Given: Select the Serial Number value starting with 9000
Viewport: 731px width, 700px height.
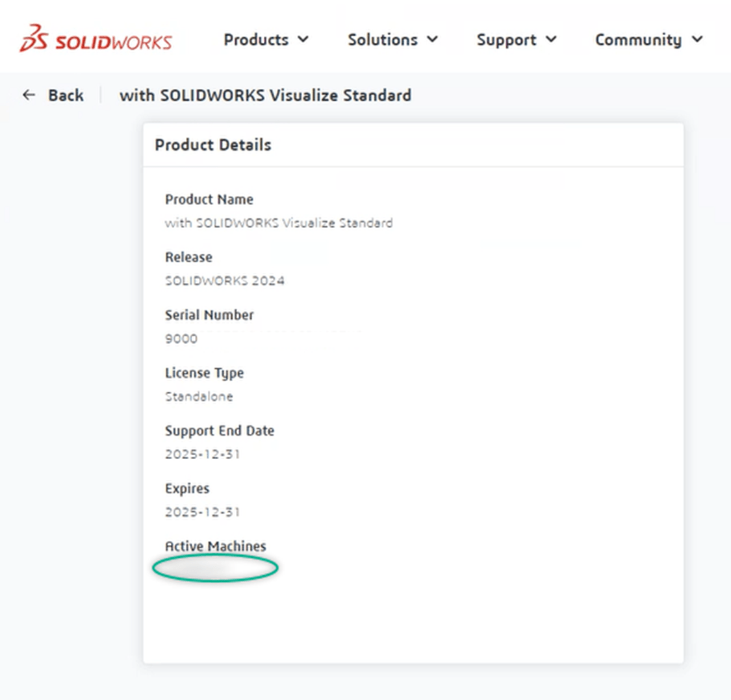Looking at the screenshot, I should pos(181,338).
